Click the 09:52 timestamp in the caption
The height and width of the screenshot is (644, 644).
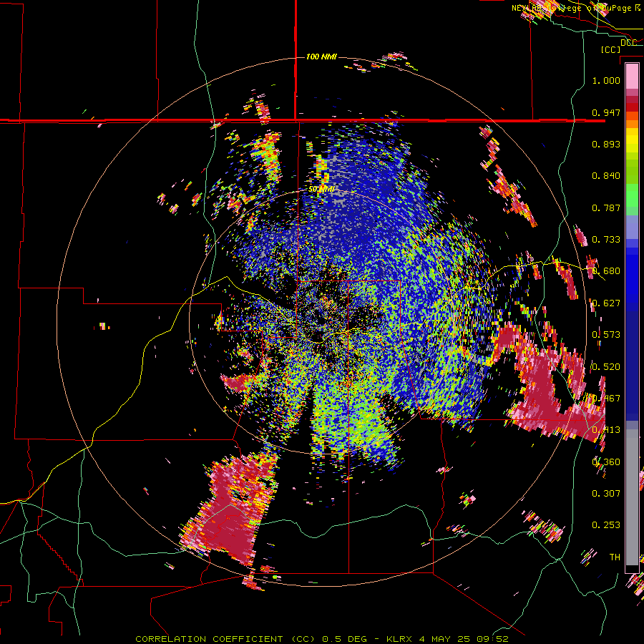[x=493, y=639]
